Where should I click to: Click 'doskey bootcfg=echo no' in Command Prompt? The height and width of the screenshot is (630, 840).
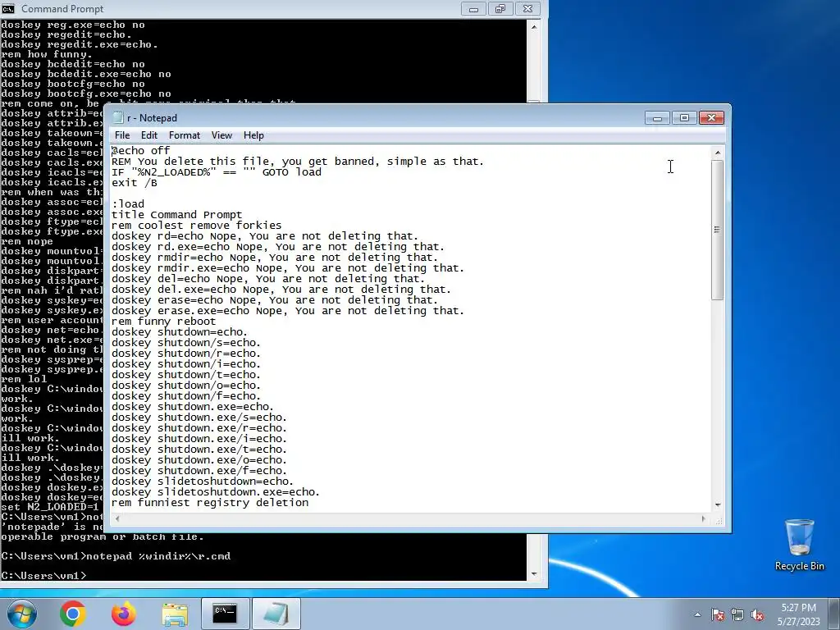click(73, 84)
